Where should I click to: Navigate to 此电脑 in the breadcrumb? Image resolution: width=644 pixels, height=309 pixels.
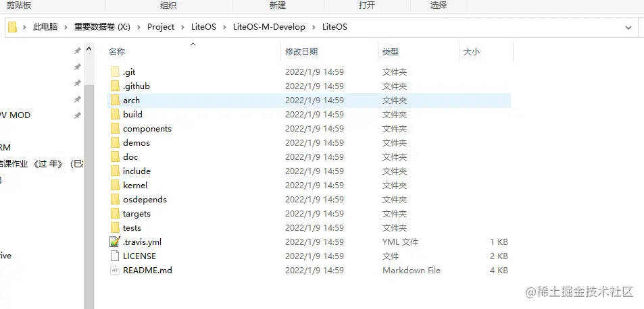[x=45, y=27]
